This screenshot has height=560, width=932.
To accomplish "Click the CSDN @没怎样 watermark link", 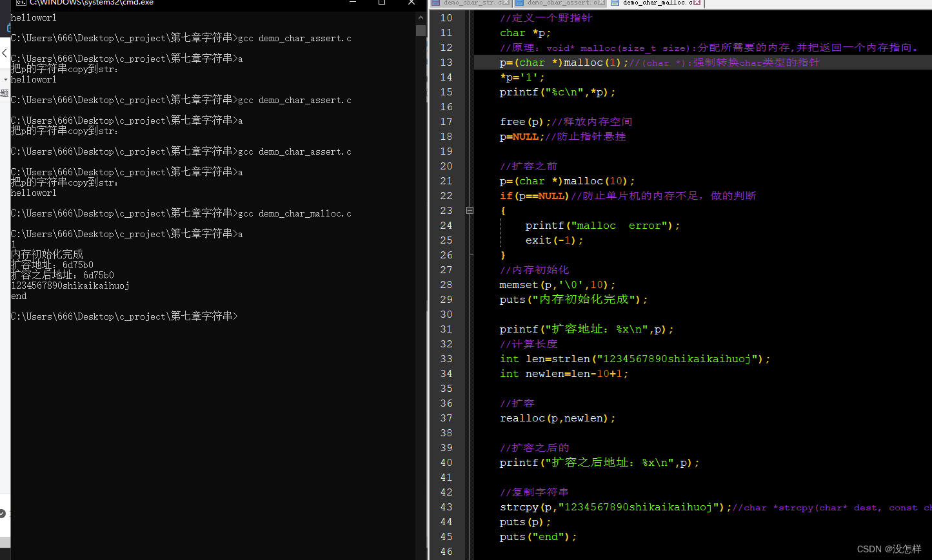I will [889, 549].
